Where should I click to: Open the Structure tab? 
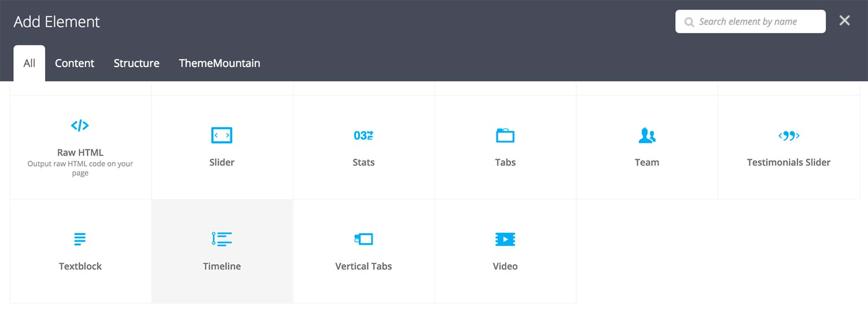[137, 63]
